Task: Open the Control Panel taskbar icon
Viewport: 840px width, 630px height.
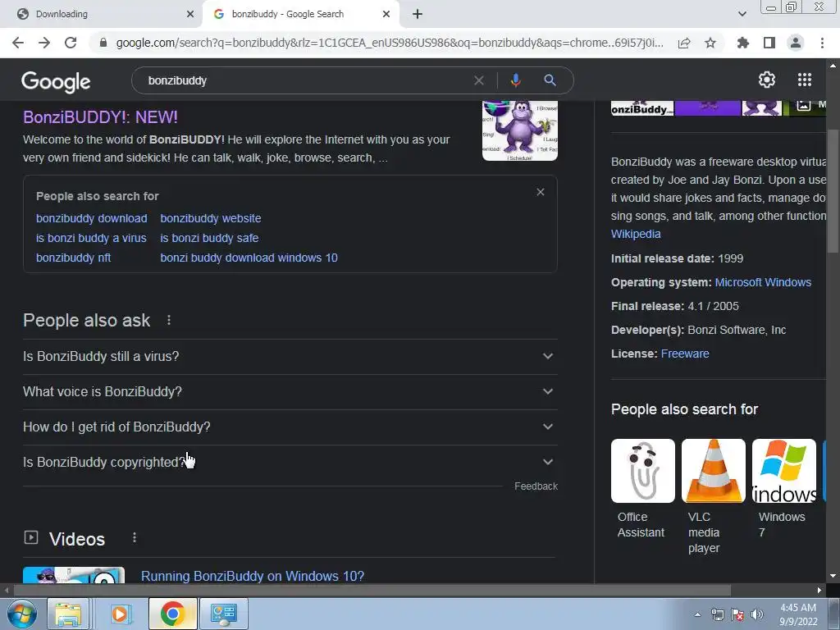Action: 224,614
